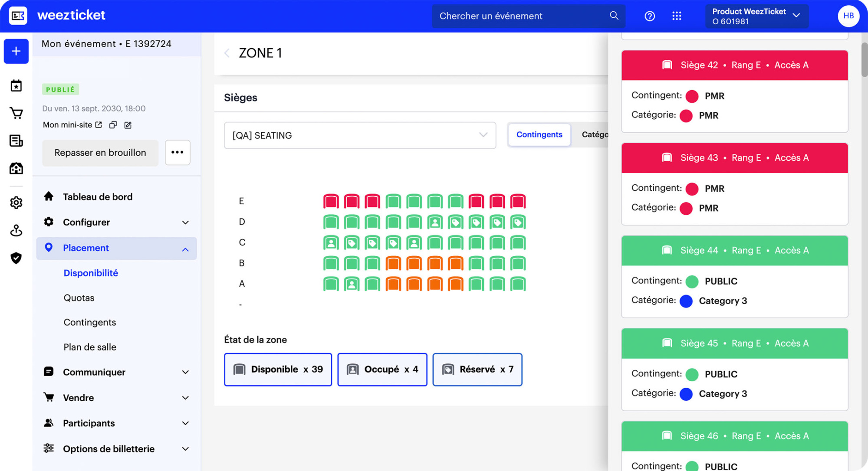Select the Contingents tab above the seat map
The image size is (868, 471).
539,135
